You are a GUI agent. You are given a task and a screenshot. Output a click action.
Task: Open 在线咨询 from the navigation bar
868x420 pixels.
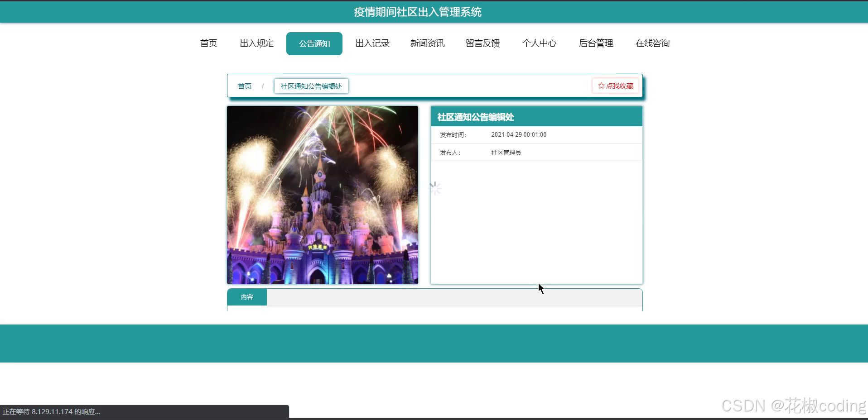pyautogui.click(x=652, y=43)
